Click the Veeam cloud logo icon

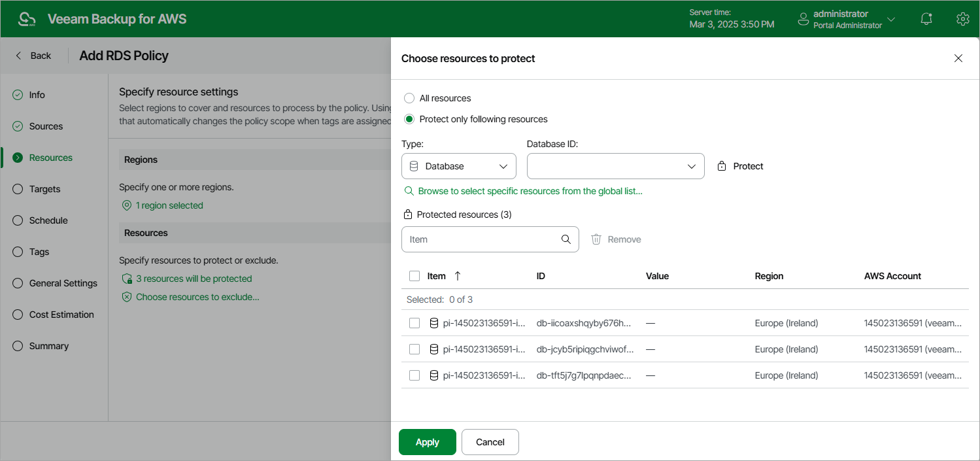(27, 19)
